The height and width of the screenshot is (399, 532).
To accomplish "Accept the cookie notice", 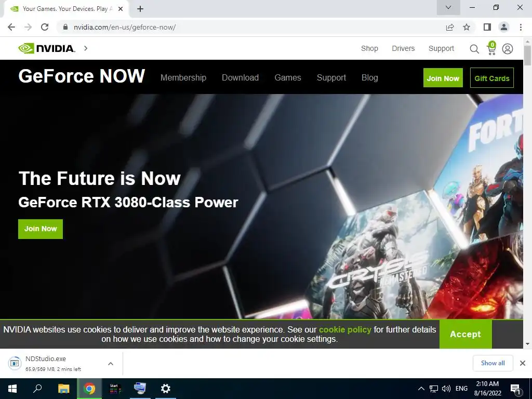I will [465, 334].
